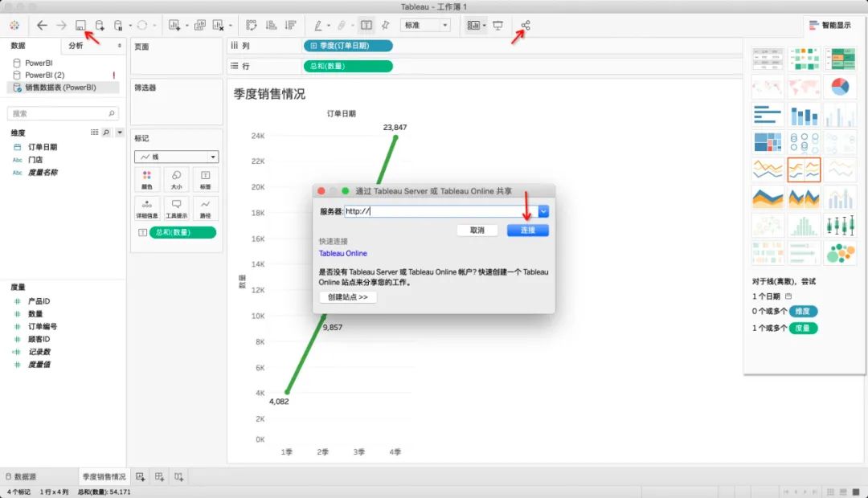868x498 pixels.
Task: Open the show/hide cards toolbar icon
Action: [x=473, y=26]
